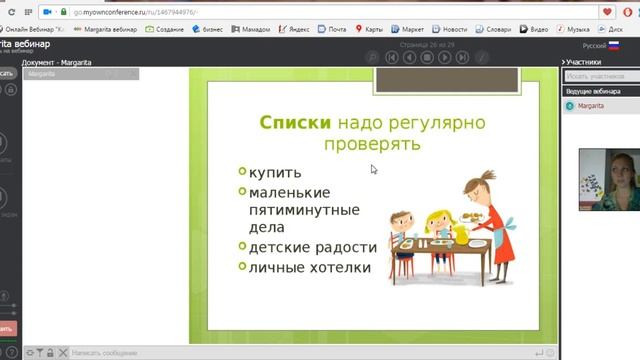The width and height of the screenshot is (640, 360).
Task: Click the gray Margarita document tab
Action: tap(81, 74)
